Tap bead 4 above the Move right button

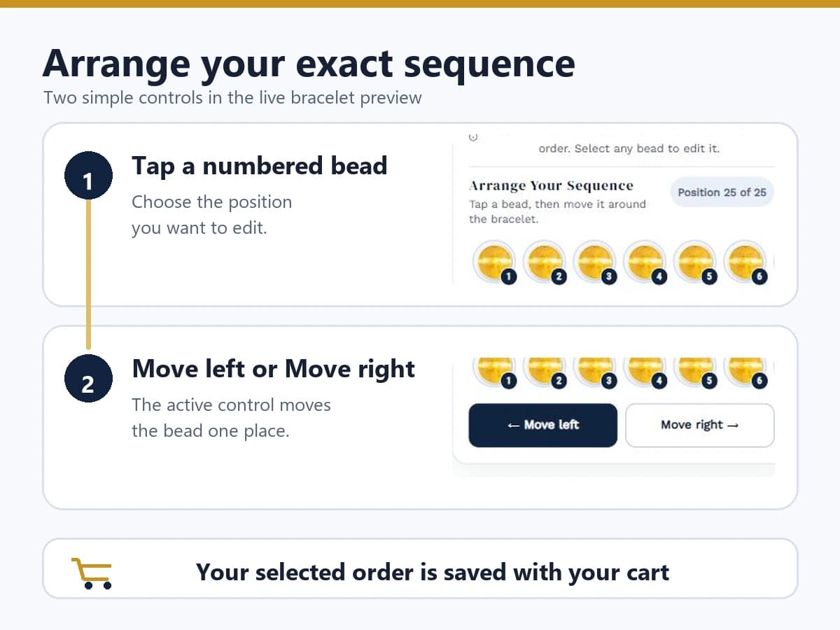(x=644, y=372)
